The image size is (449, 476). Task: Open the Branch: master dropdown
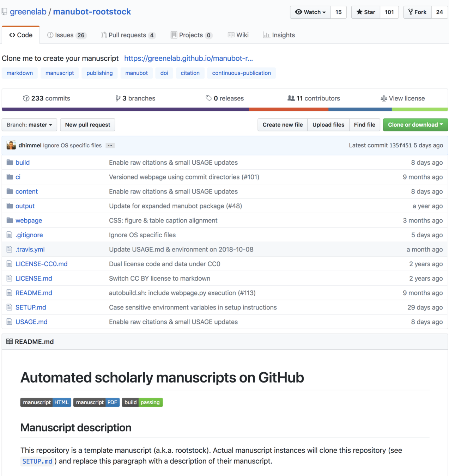click(x=29, y=125)
